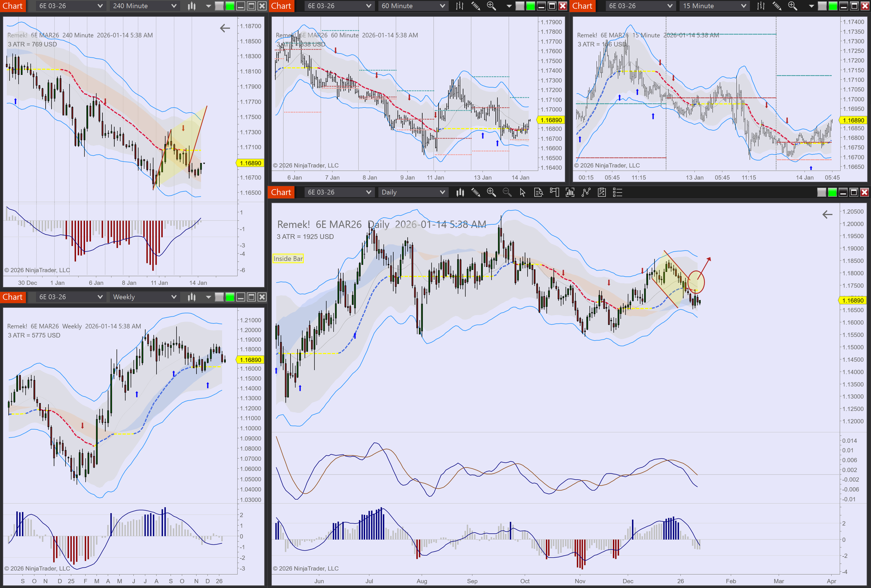Click back arrow on the 240 Minute chart
The height and width of the screenshot is (588, 871).
pos(225,28)
